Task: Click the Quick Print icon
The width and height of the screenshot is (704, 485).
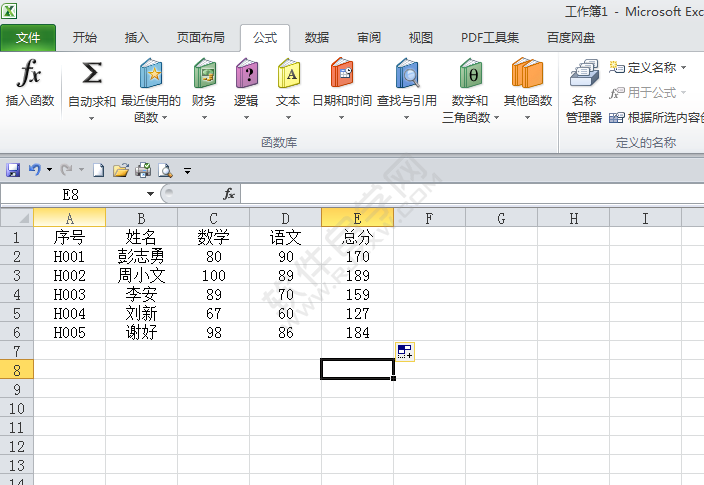Action: [143, 170]
